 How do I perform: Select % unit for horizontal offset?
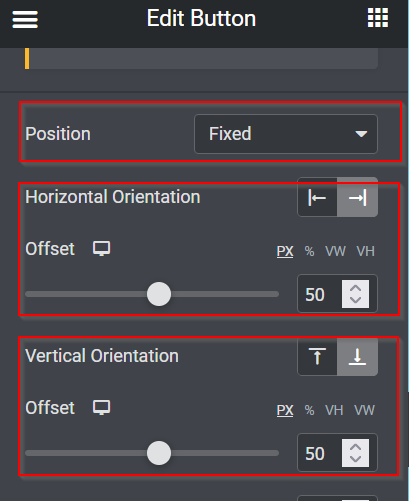(309, 251)
